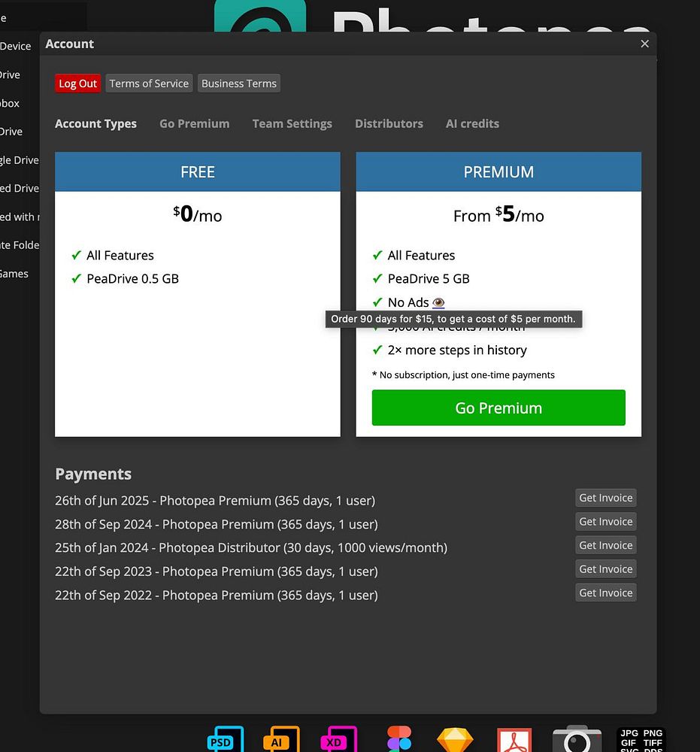Screen dimensions: 700x752
Task: Click the Log Out button
Action: [77, 83]
